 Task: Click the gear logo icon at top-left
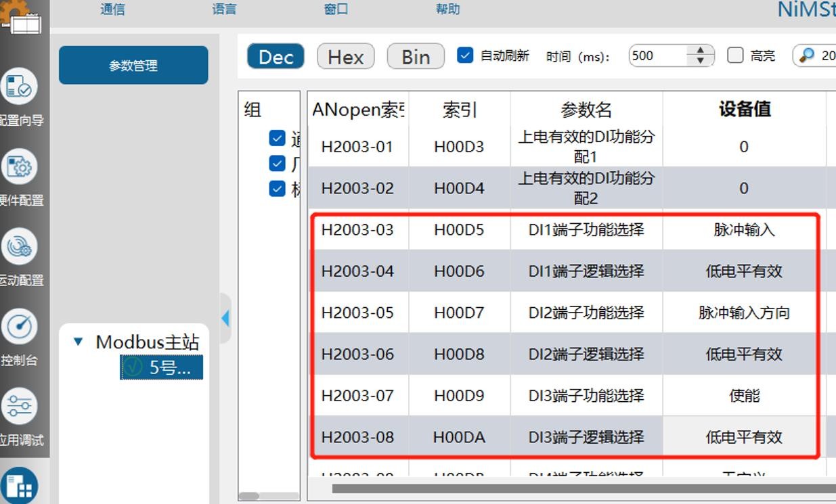point(20,16)
